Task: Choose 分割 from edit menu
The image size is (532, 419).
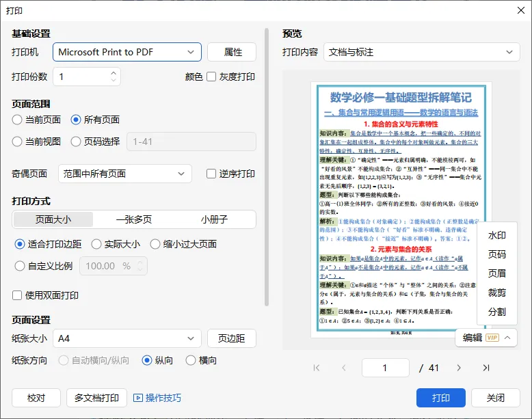Action: (496, 312)
